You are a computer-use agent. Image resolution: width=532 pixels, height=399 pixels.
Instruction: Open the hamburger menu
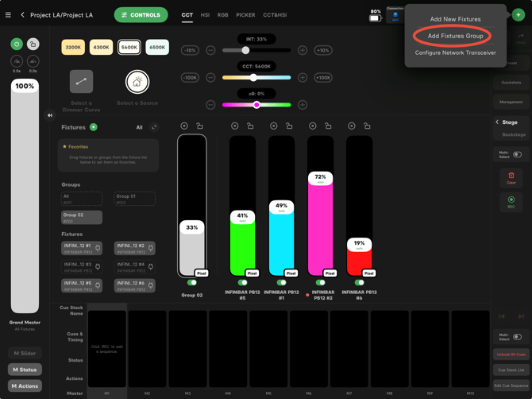click(x=8, y=15)
